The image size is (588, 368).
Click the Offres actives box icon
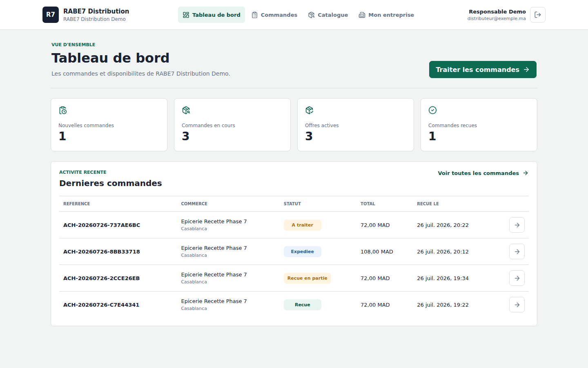(x=310, y=110)
